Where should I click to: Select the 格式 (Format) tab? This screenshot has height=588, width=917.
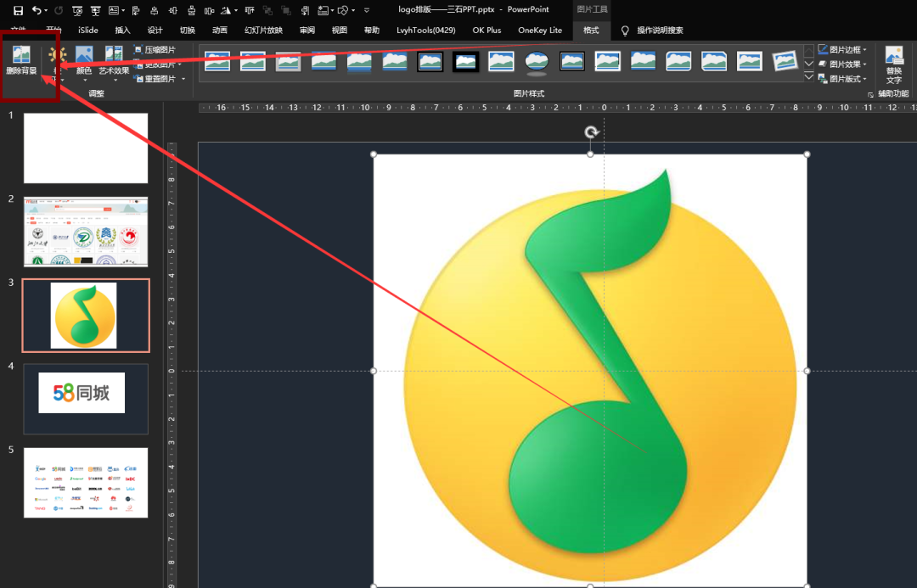coord(591,31)
